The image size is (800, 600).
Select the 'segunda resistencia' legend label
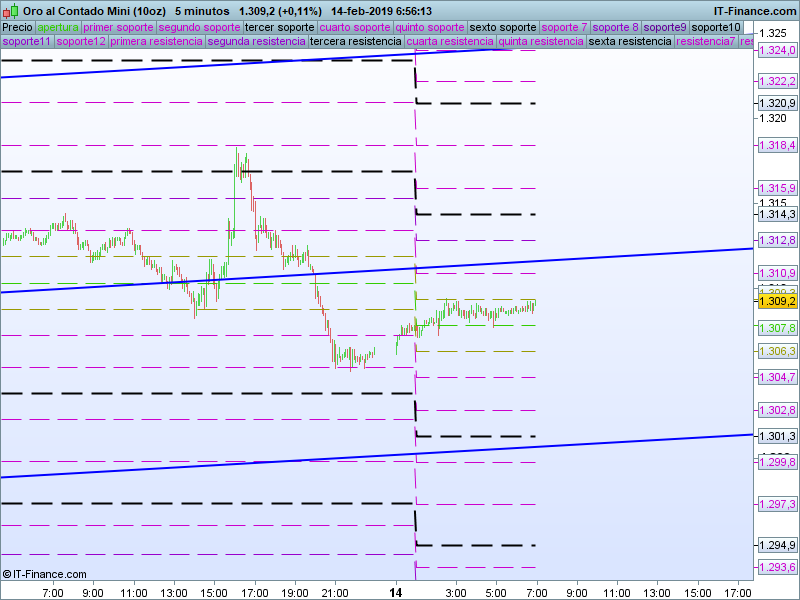[256, 42]
